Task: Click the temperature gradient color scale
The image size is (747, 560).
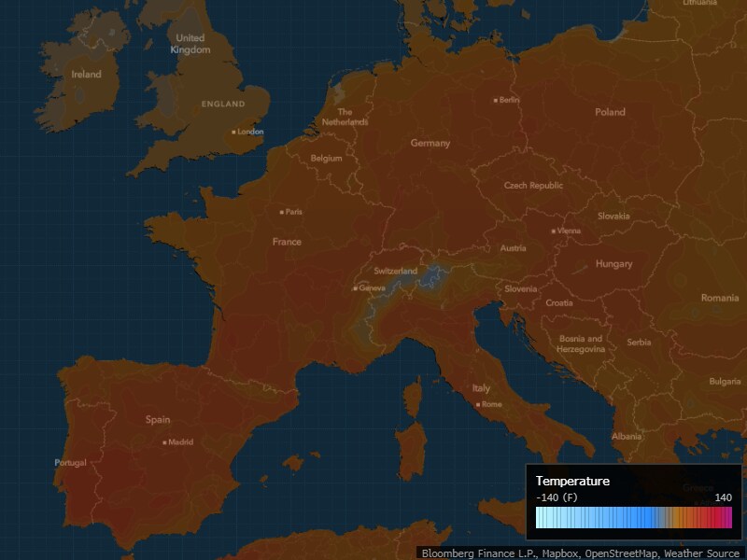Action: pyautogui.click(x=634, y=519)
